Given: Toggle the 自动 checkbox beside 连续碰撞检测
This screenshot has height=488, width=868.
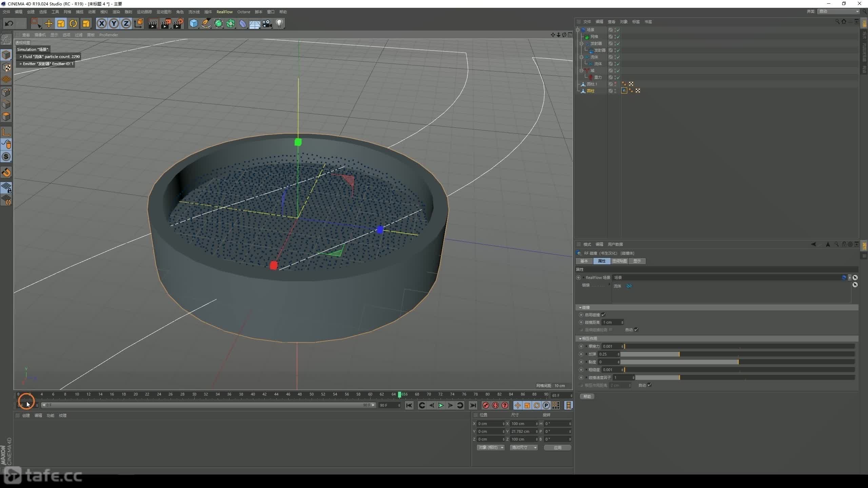Looking at the screenshot, I should [636, 329].
